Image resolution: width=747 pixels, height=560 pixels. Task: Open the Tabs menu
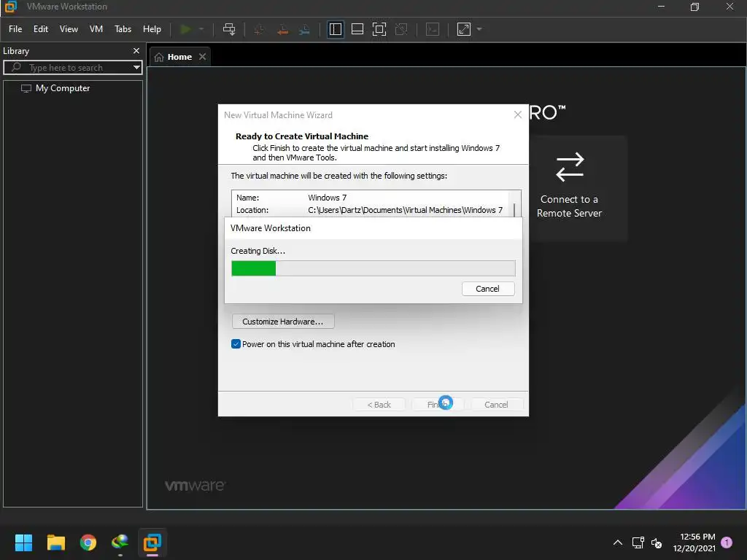tap(123, 29)
